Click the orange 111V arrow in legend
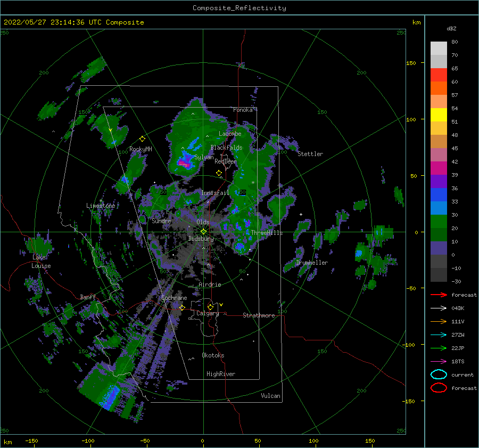Viewport: 479px width, 448px height. [x=439, y=321]
